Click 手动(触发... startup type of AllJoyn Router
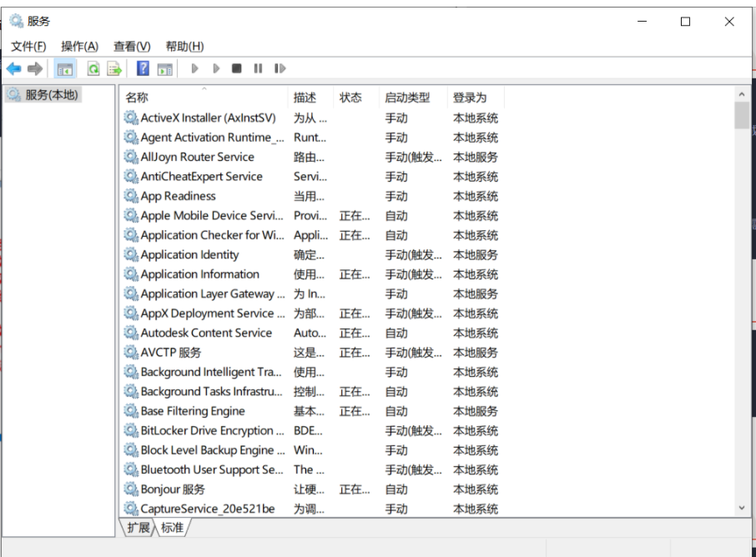 413,157
